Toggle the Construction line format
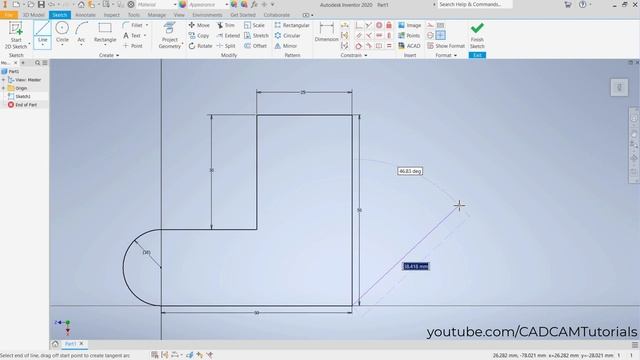The height and width of the screenshot is (360, 640). pos(430,25)
